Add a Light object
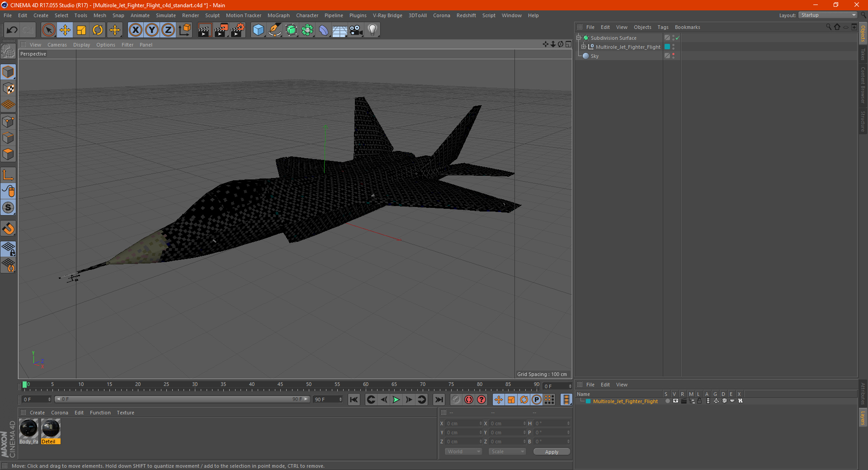Image resolution: width=868 pixels, height=470 pixels. 373,30
